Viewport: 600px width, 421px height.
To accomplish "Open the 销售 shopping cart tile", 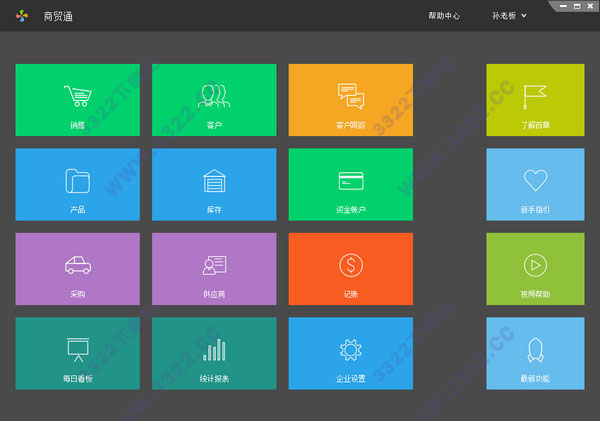I will click(x=77, y=100).
